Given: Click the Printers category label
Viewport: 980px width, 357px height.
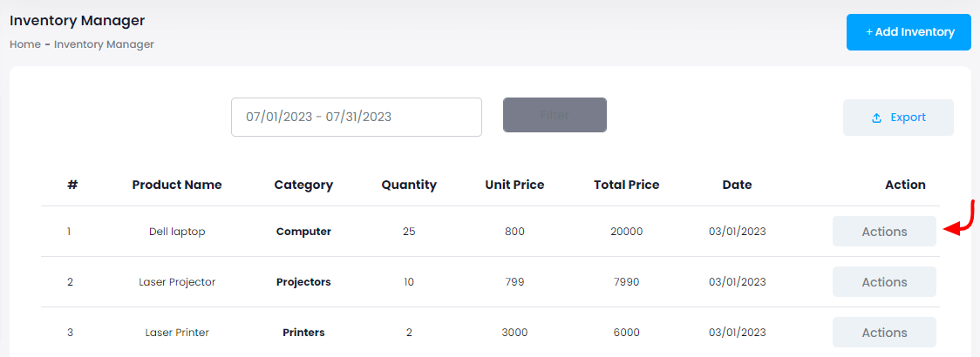Looking at the screenshot, I should (303, 333).
